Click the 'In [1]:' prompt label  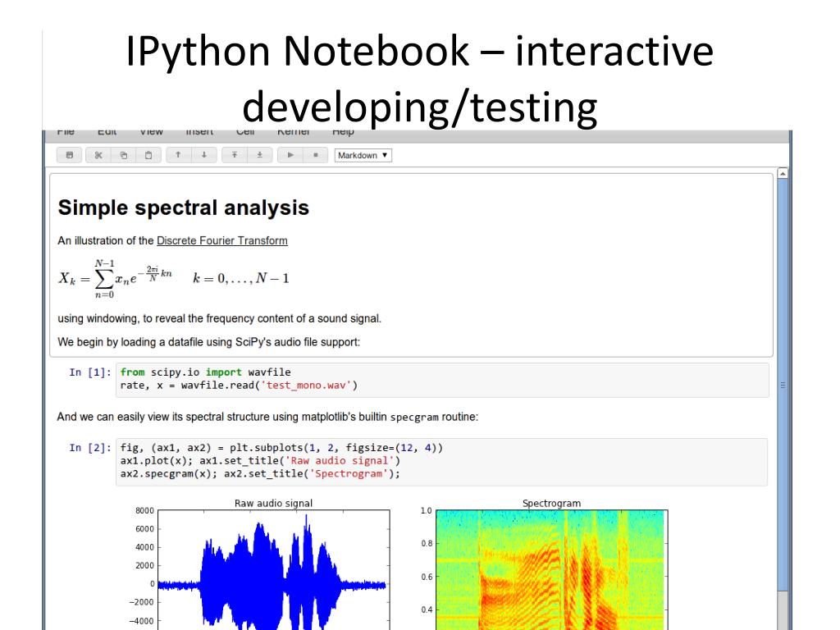click(90, 372)
